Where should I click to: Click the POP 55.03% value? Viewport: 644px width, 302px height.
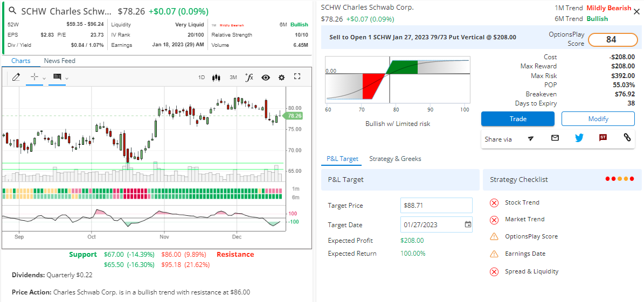pyautogui.click(x=624, y=85)
